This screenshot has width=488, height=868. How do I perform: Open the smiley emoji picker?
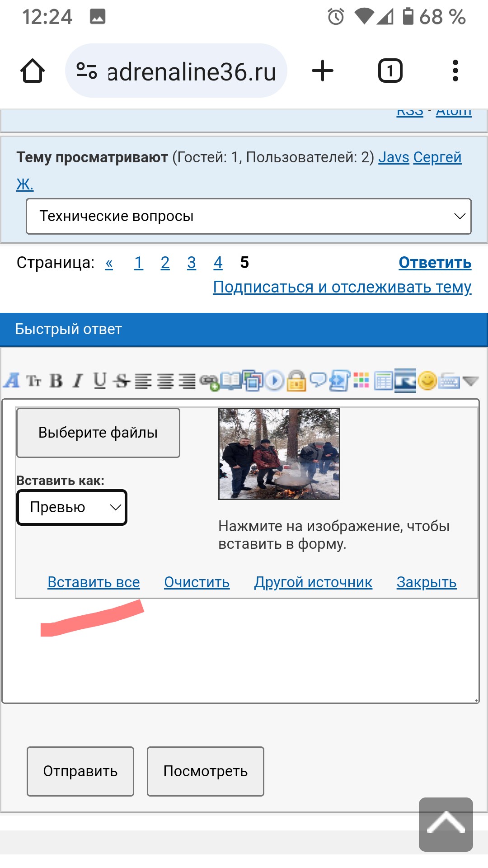(427, 381)
